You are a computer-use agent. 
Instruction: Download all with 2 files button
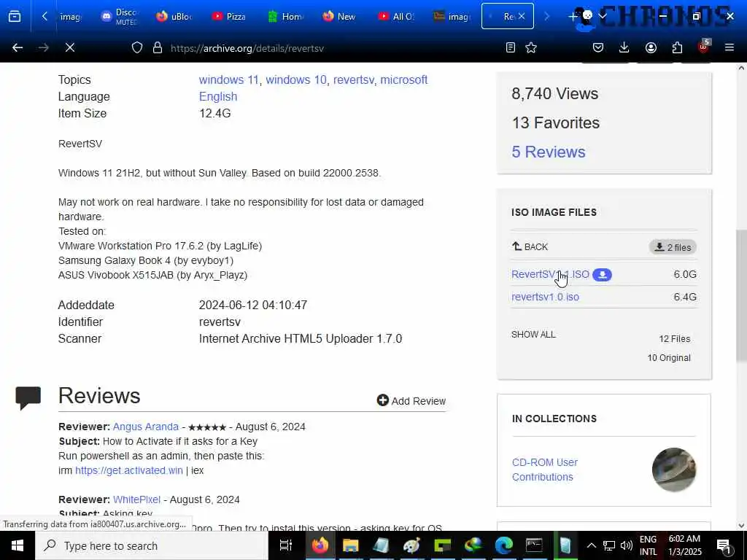point(673,247)
